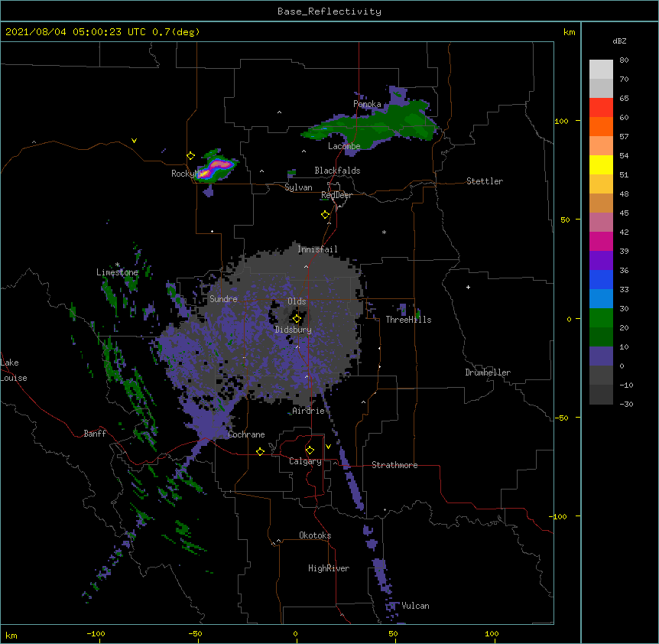The height and width of the screenshot is (644, 659).
Task: Pick the magenta 42-39 dBZ legend swatch
Action: (601, 241)
